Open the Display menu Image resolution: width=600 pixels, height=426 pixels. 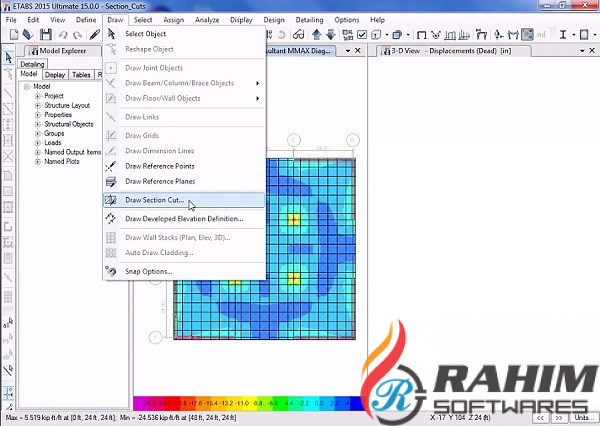241,20
